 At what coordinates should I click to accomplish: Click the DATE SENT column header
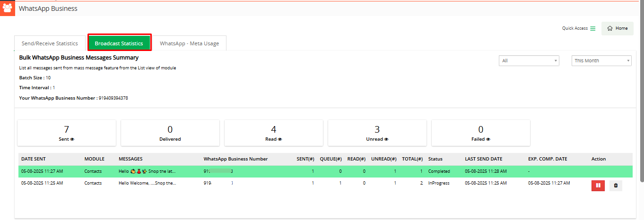(34, 159)
